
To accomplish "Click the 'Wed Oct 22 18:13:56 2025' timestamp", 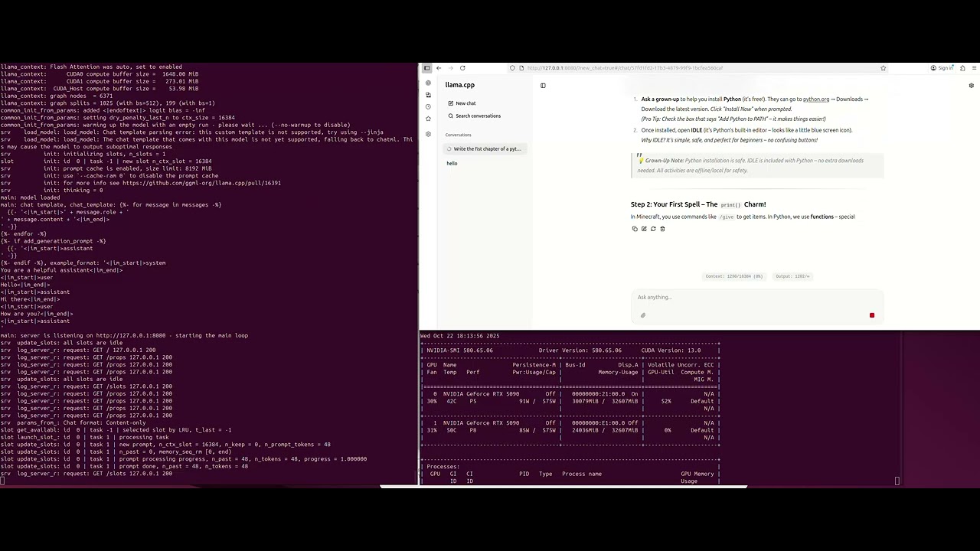I will coord(459,335).
